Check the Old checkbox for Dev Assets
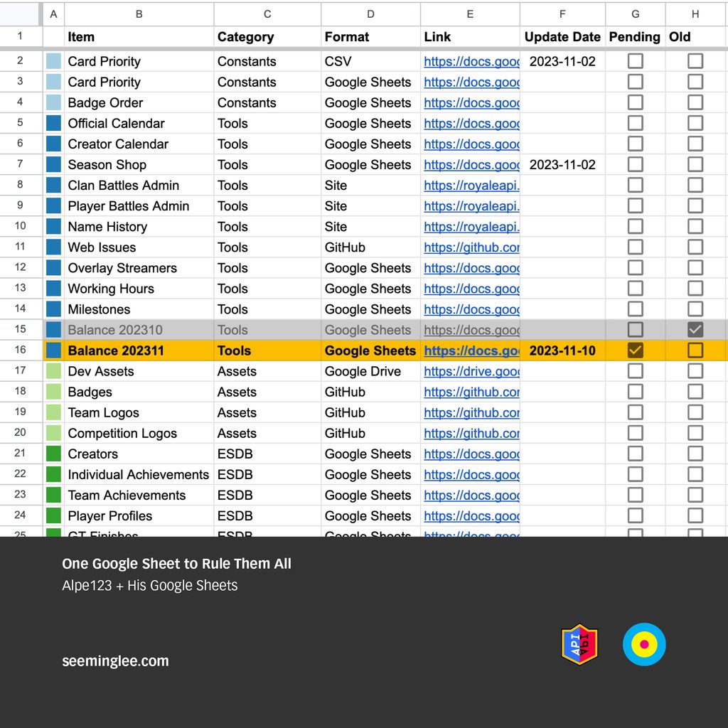 coord(695,370)
